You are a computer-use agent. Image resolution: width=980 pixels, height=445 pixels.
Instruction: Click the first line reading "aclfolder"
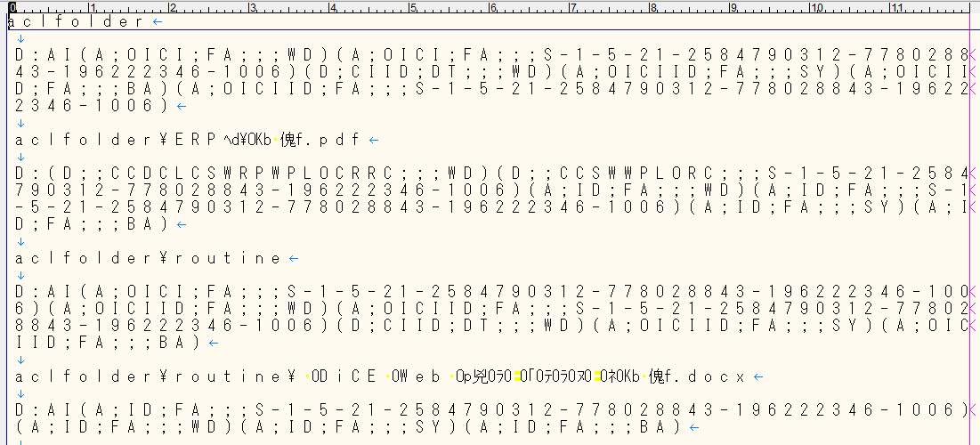click(78, 22)
